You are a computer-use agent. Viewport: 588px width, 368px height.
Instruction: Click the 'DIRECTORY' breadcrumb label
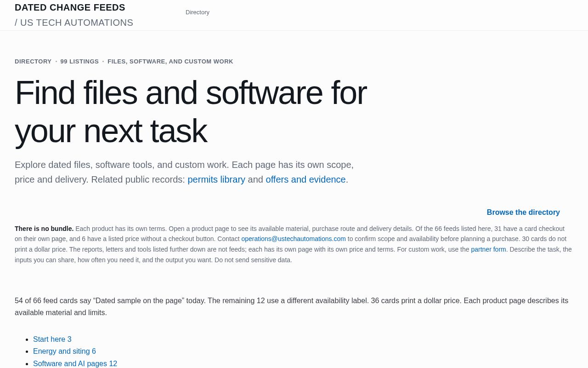click(33, 62)
